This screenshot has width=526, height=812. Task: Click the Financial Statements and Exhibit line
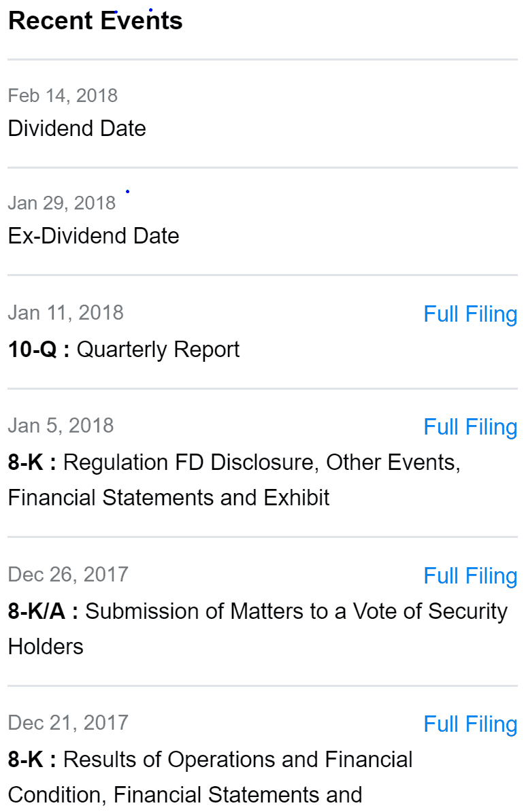tap(168, 498)
